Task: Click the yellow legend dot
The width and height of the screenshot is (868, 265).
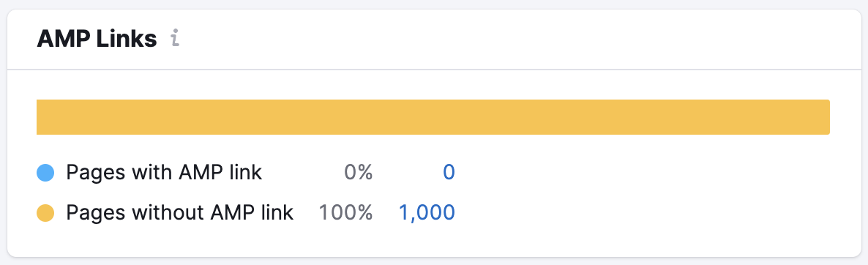Action: [x=45, y=213]
